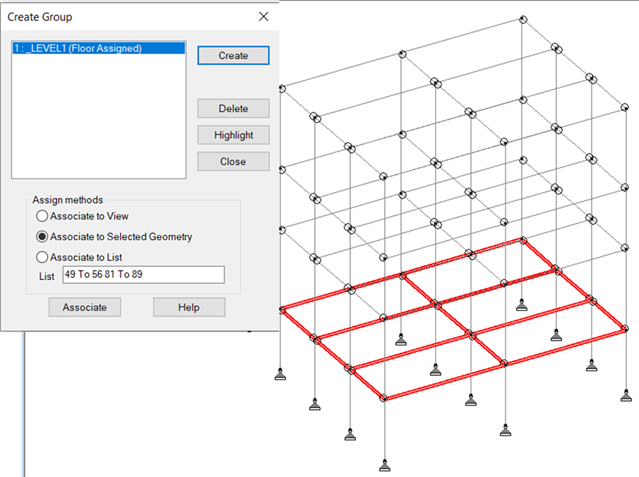Select Associate to View option
The width and height of the screenshot is (639, 477).
(82, 216)
